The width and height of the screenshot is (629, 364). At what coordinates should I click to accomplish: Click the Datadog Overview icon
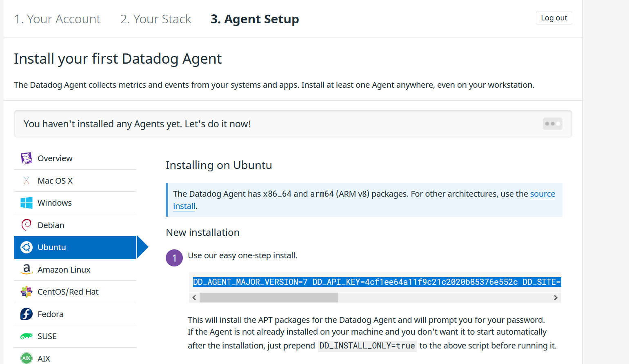tap(27, 158)
